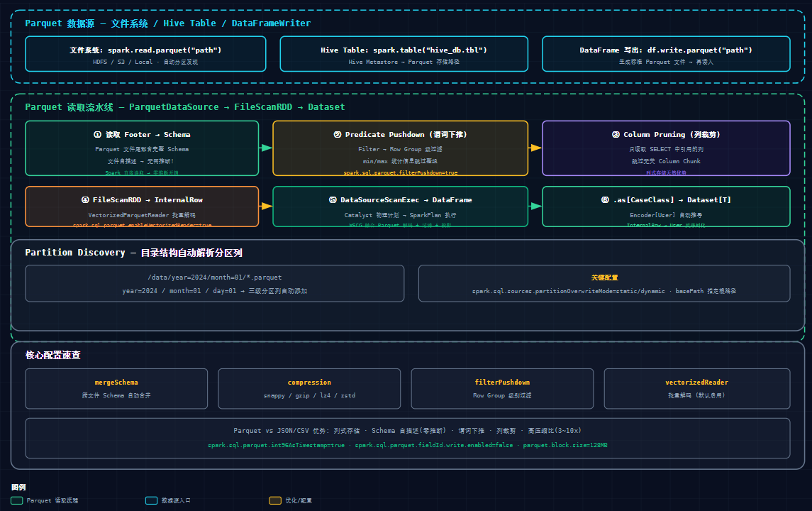Click the '跨文件 Schema 自动合并' caption under mergeSchema
The image size is (812, 511).
point(116,395)
